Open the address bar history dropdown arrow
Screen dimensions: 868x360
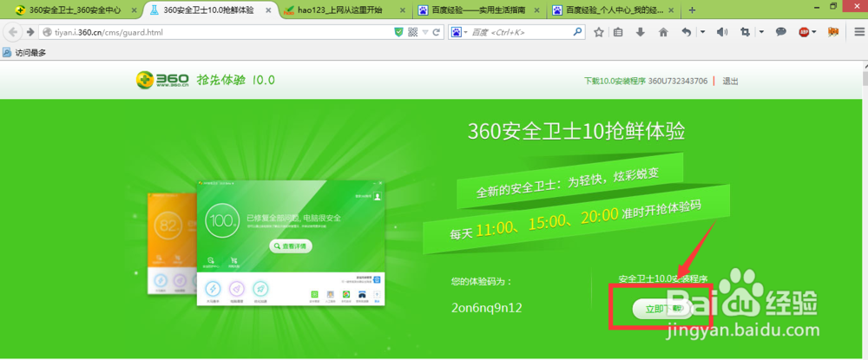click(x=425, y=33)
